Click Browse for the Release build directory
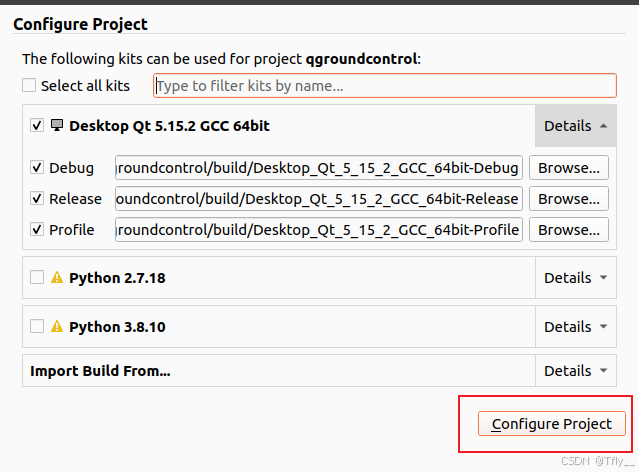This screenshot has width=639, height=472. pyautogui.click(x=569, y=199)
